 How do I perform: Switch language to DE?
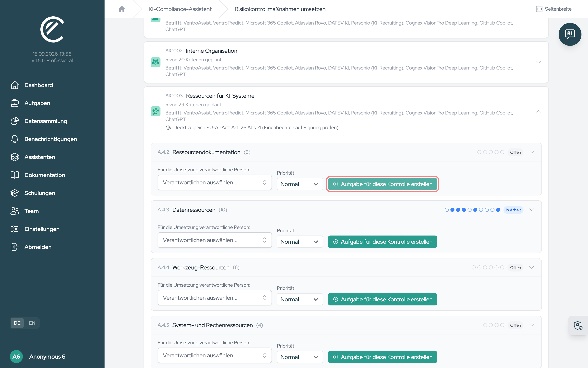click(17, 323)
